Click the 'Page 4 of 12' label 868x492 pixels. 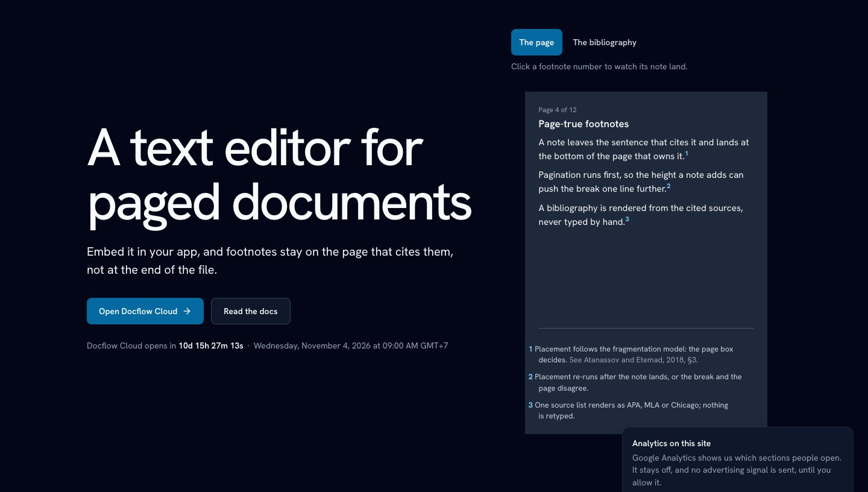click(558, 110)
